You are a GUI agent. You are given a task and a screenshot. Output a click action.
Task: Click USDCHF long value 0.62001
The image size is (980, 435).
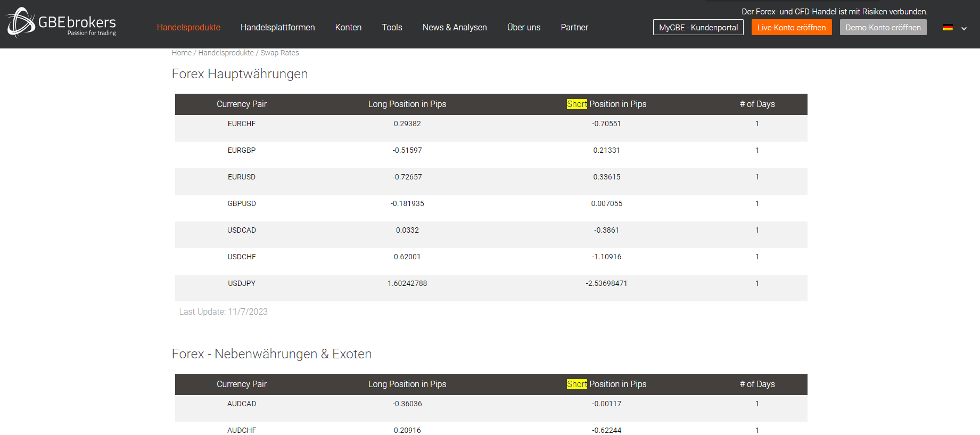[407, 257]
